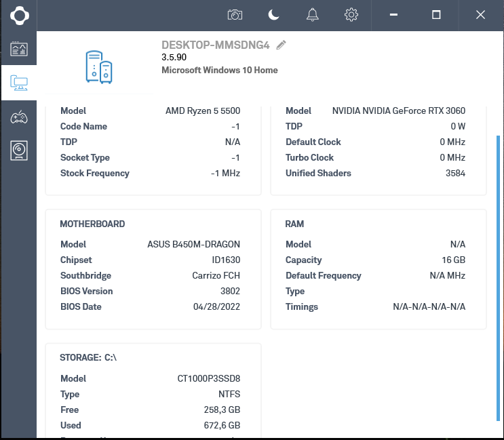Click CPU TDP value N/A
This screenshot has height=440, width=504.
point(233,142)
